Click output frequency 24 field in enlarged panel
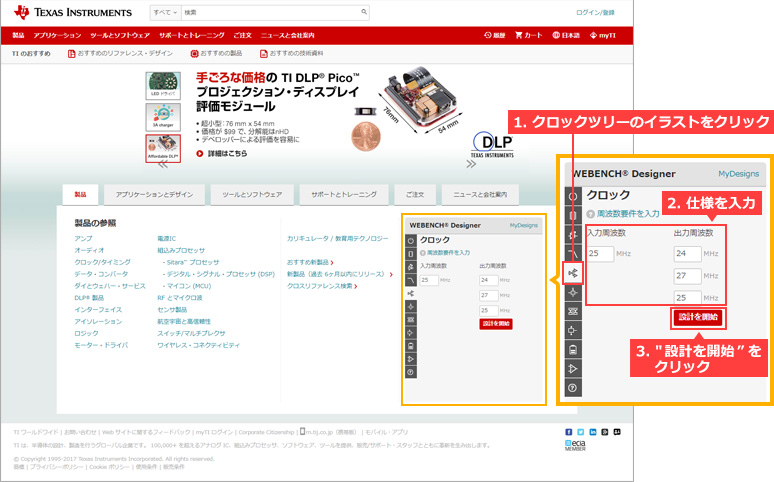The height and width of the screenshot is (482, 774). pos(688,253)
